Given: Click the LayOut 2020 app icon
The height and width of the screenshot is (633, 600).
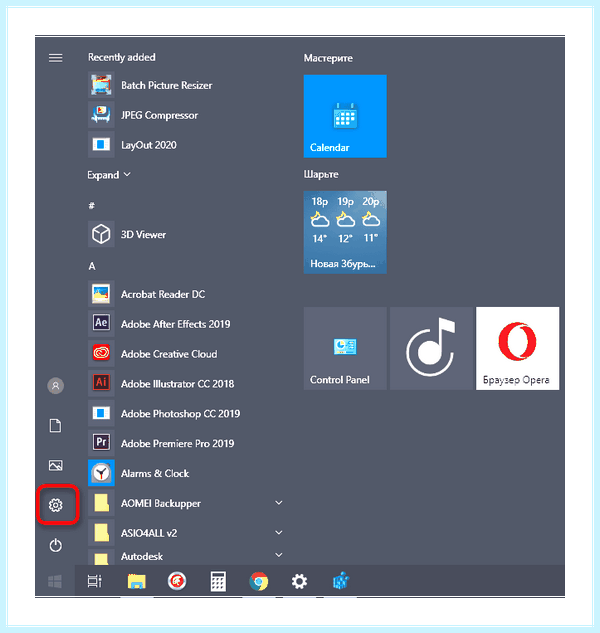Looking at the screenshot, I should click(x=101, y=145).
